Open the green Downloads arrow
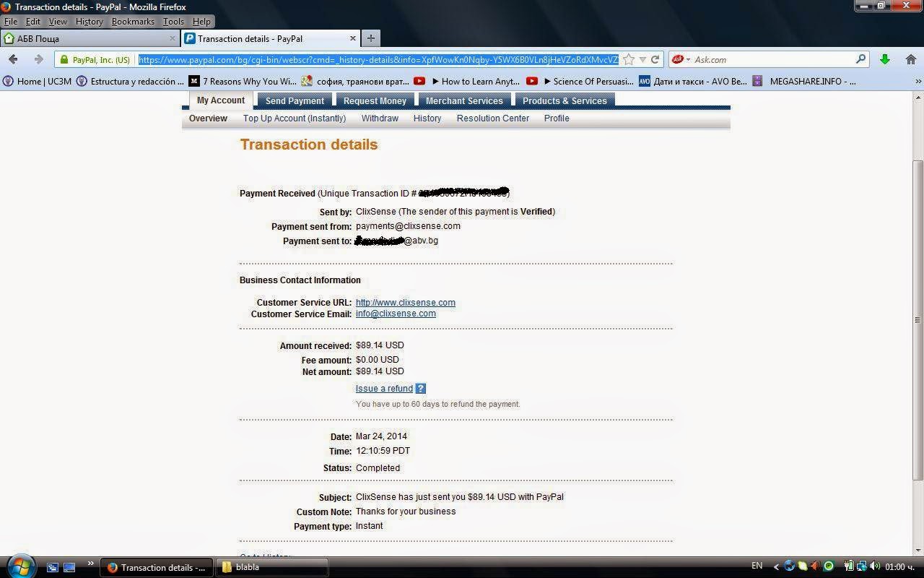Screen dimensions: 924x578 [884, 59]
